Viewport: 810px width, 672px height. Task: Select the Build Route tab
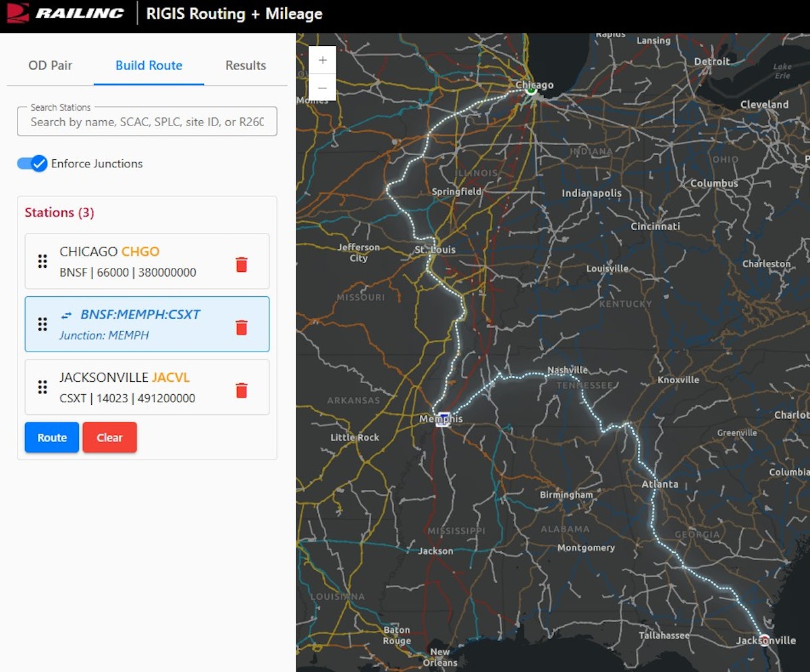(148, 65)
